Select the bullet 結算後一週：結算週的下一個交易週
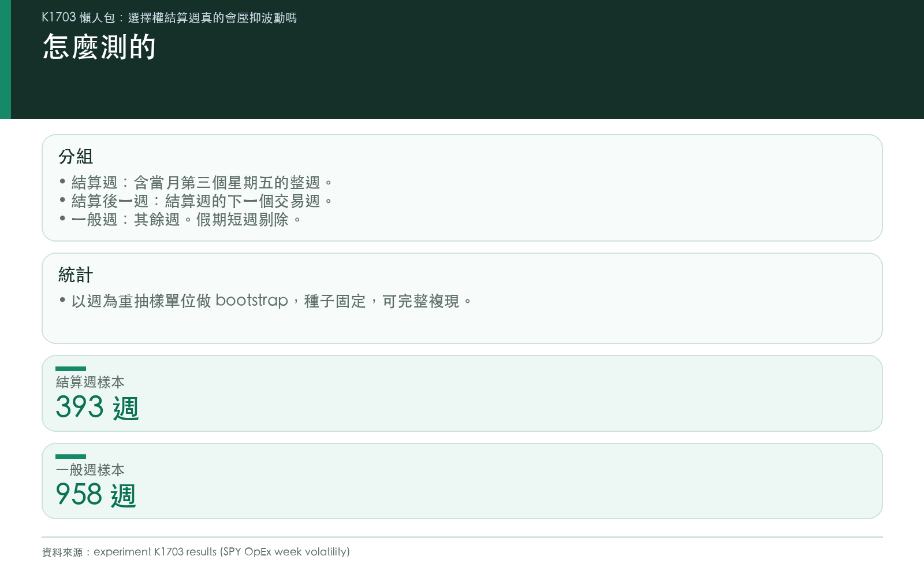Screen dimensions: 924x578 point(196,201)
